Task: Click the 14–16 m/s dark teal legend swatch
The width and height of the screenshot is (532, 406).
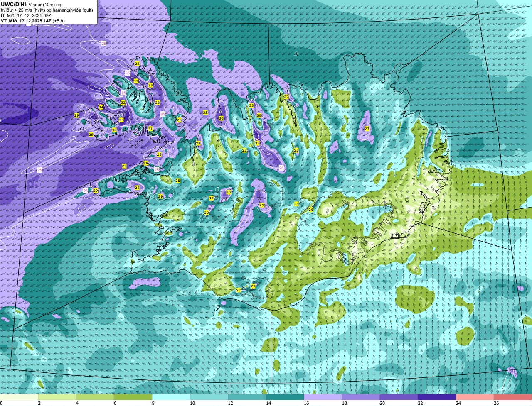Action: pos(285,397)
